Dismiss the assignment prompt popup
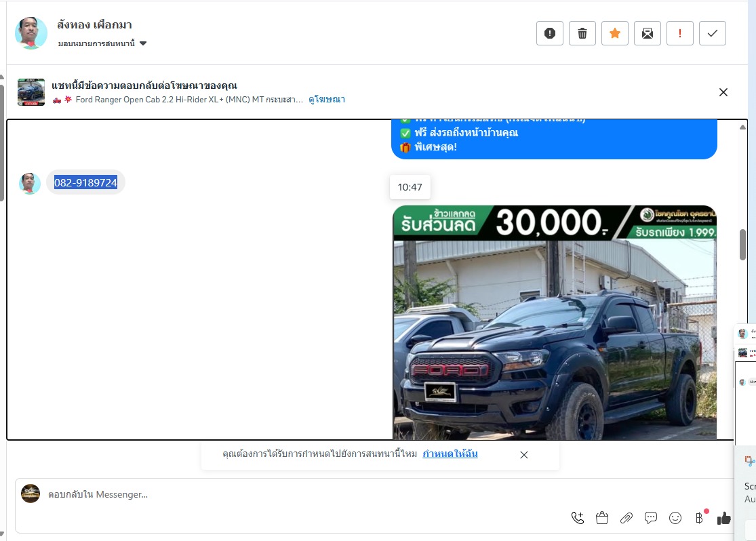756x541 pixels. [524, 455]
